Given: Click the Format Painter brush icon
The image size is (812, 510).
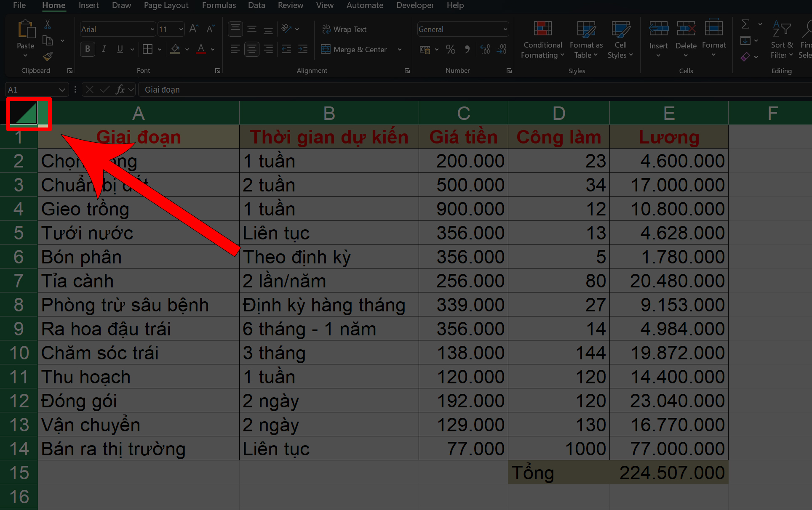Looking at the screenshot, I should pos(48,56).
